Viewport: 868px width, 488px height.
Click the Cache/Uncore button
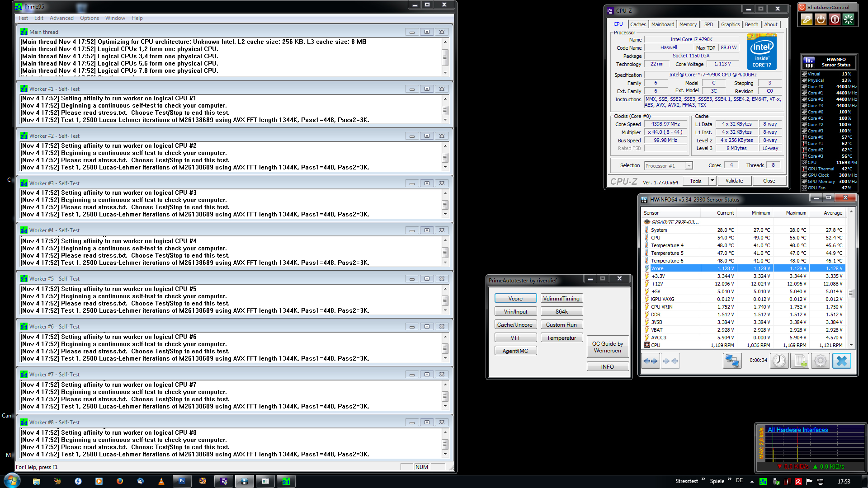(515, 325)
